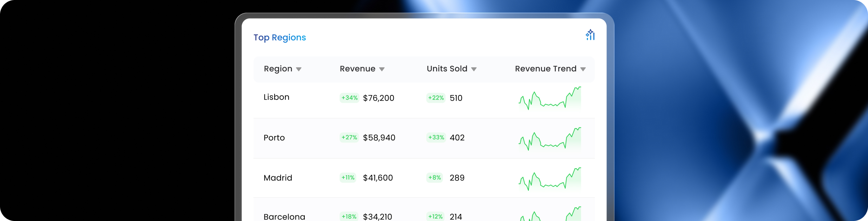Screen dimensions: 868x221
Task: Click the Revenue column header label
Action: pos(357,69)
